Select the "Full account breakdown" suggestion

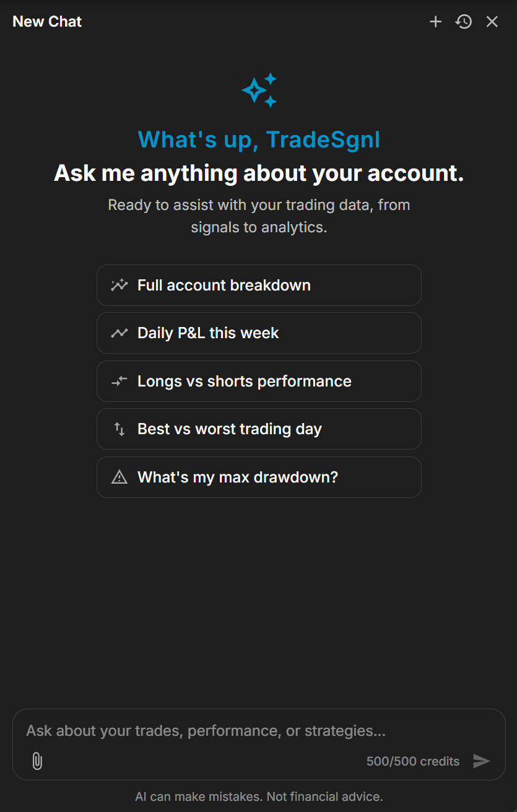coord(259,286)
